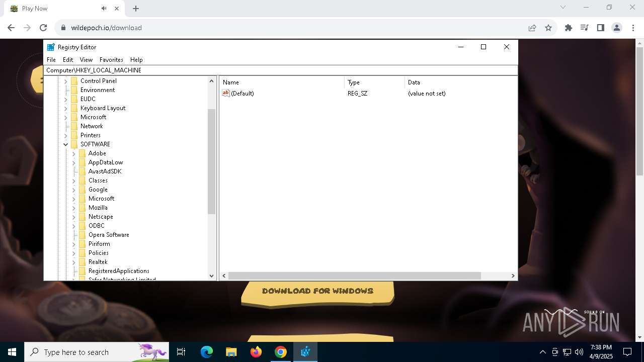Click the REG_SZ type cell
Image resolution: width=644 pixels, height=362 pixels.
point(357,94)
